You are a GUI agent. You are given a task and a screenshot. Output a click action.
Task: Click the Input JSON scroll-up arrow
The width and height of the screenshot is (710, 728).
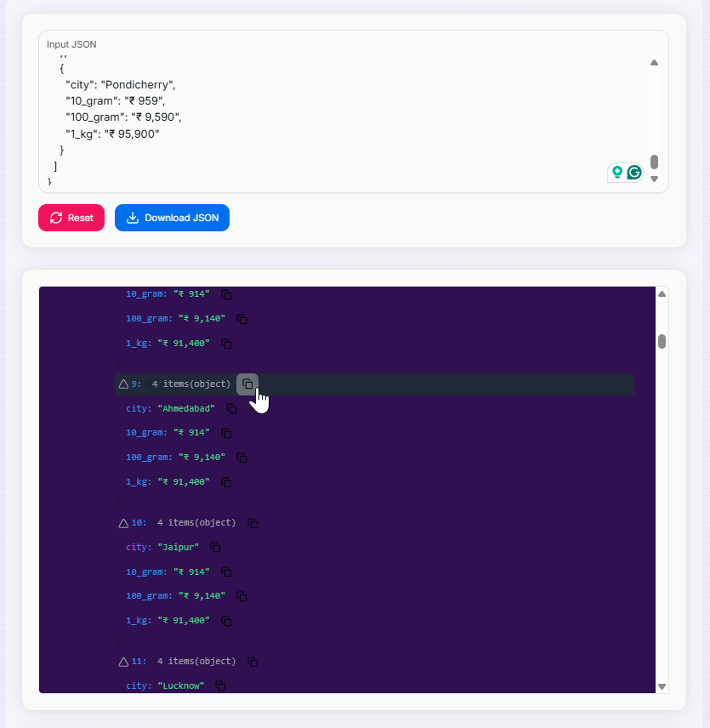[x=654, y=62]
